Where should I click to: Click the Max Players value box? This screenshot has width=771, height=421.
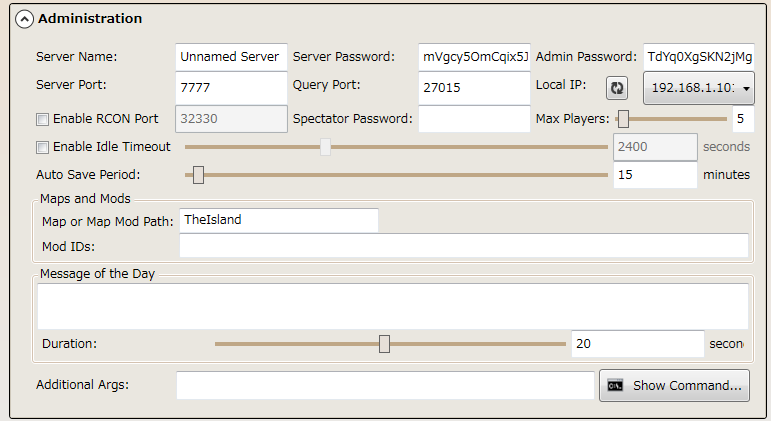click(743, 119)
